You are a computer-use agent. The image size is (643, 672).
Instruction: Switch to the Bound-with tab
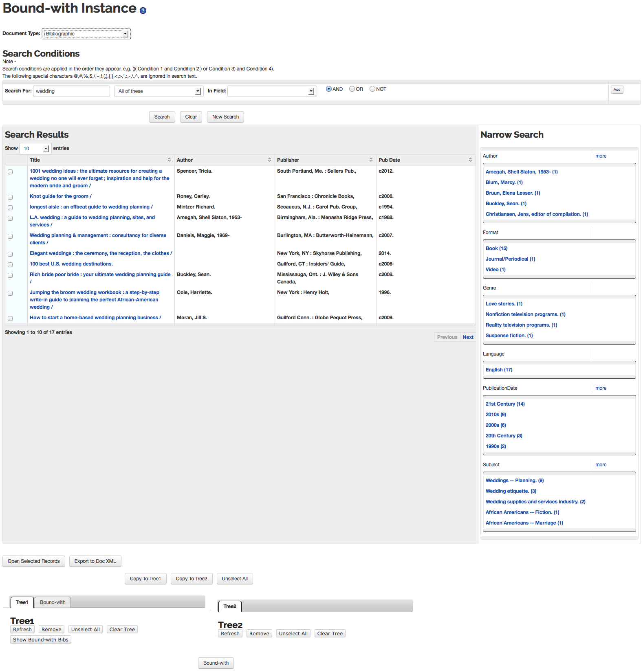[x=53, y=602]
